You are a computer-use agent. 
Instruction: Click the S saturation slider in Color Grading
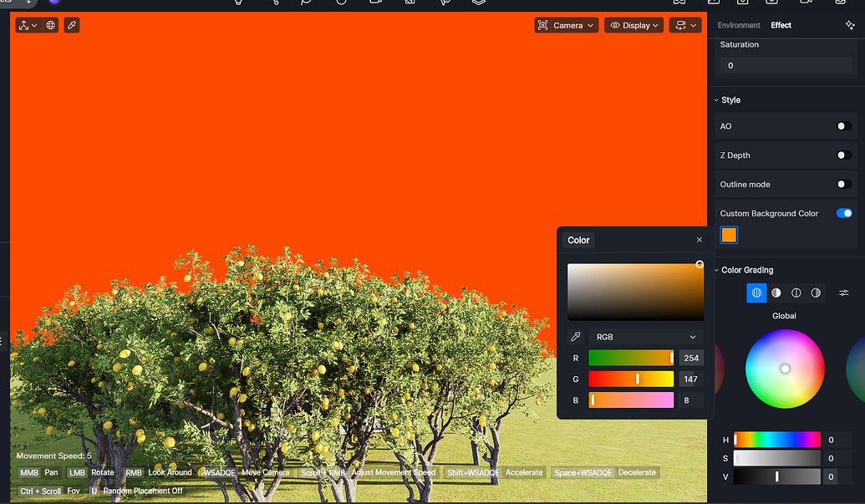coord(776,458)
